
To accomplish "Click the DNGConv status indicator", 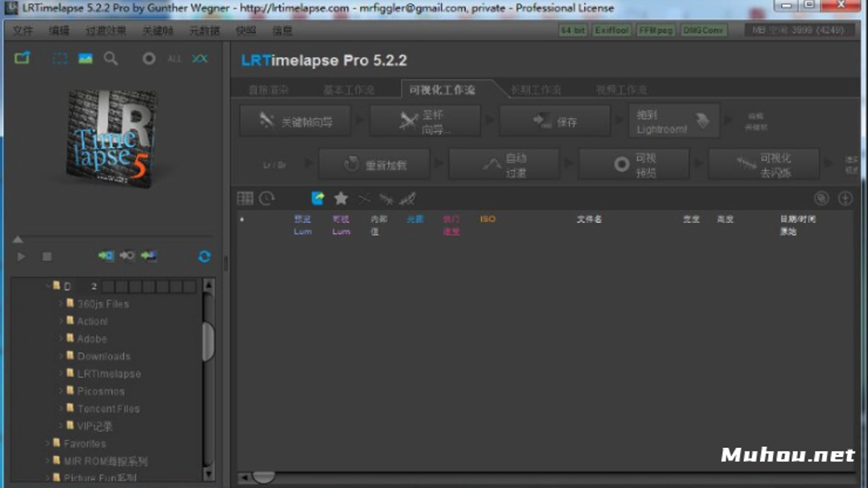I will pos(703,30).
